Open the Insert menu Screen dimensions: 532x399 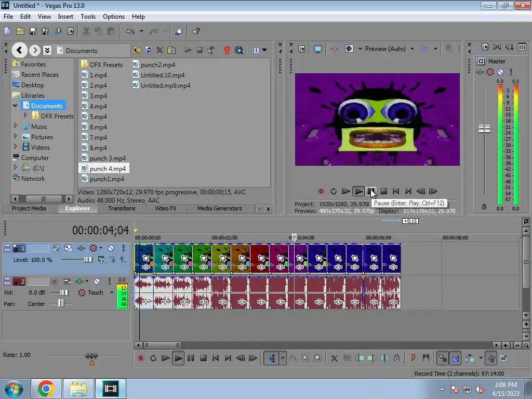[x=65, y=16]
